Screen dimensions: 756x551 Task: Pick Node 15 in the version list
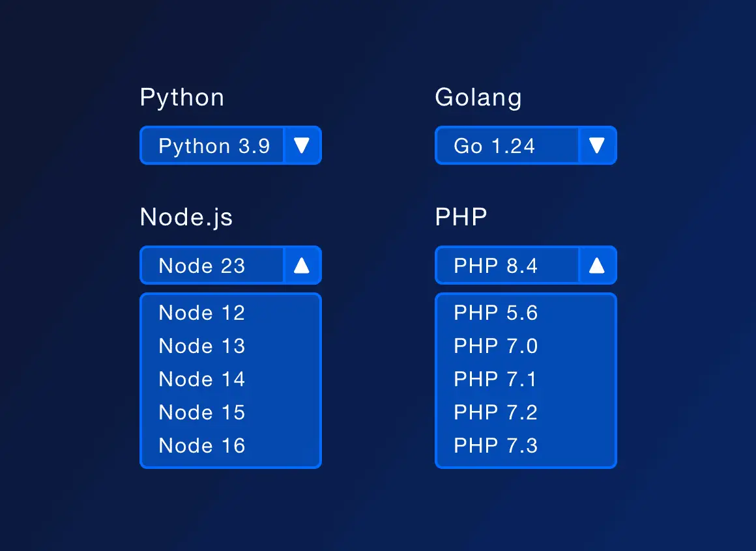pos(201,412)
